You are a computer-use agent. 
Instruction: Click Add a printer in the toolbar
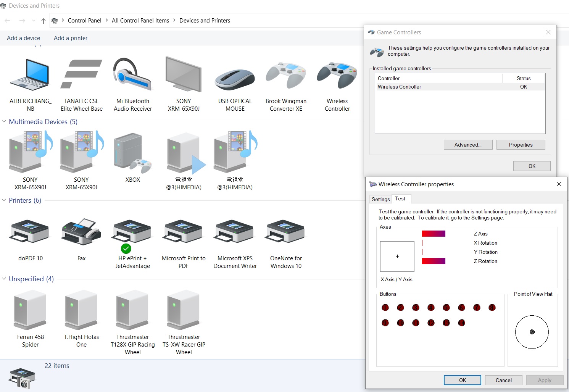(x=71, y=38)
